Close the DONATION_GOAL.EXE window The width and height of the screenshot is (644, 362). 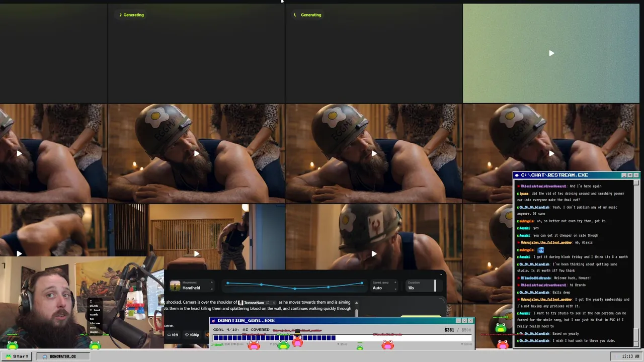click(470, 321)
